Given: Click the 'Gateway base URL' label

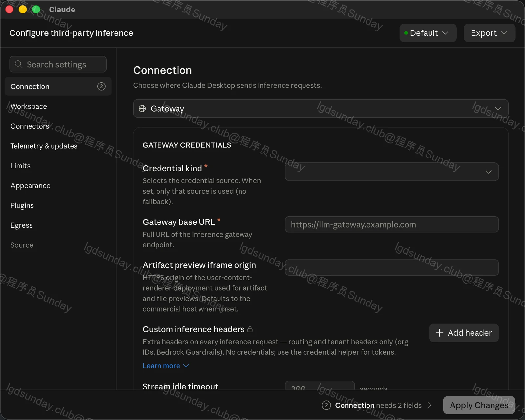Looking at the screenshot, I should 179,222.
